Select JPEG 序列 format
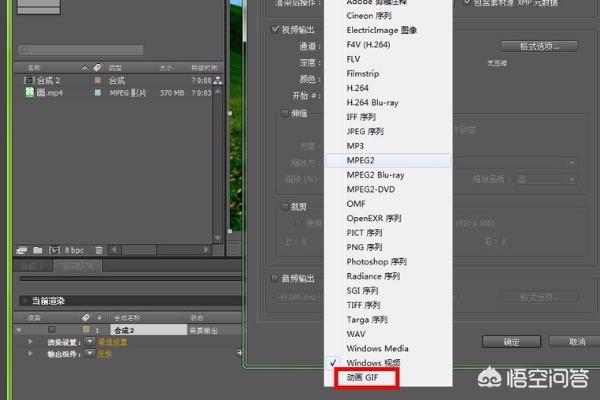Viewport: 600px width, 400px height. click(x=365, y=132)
